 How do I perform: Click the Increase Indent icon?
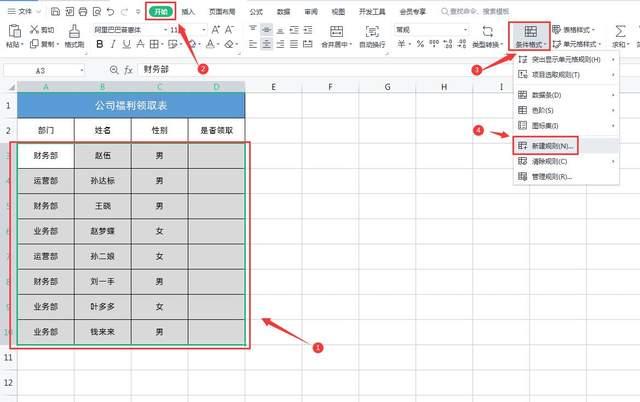point(308,29)
